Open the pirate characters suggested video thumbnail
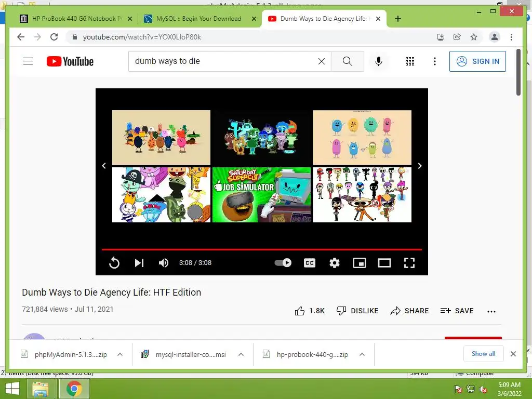Screen dimensions: 532x399 pos(161,195)
